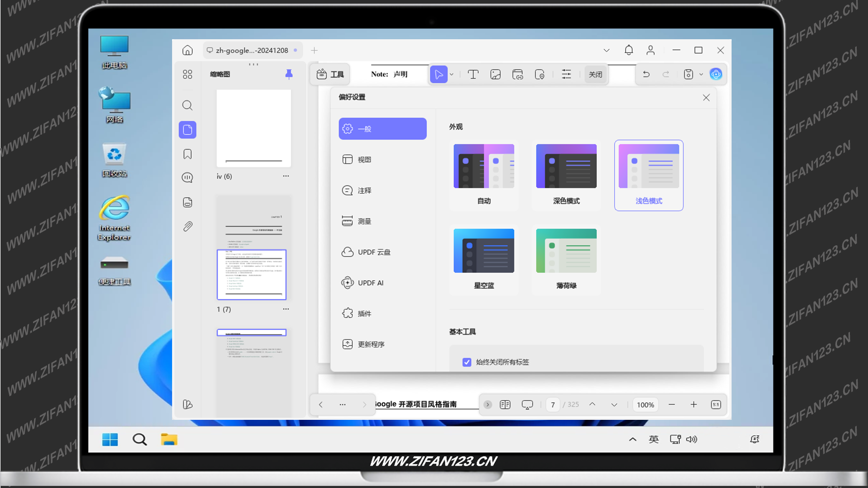
Task: Open the bookmarks panel icon
Action: pos(188,154)
